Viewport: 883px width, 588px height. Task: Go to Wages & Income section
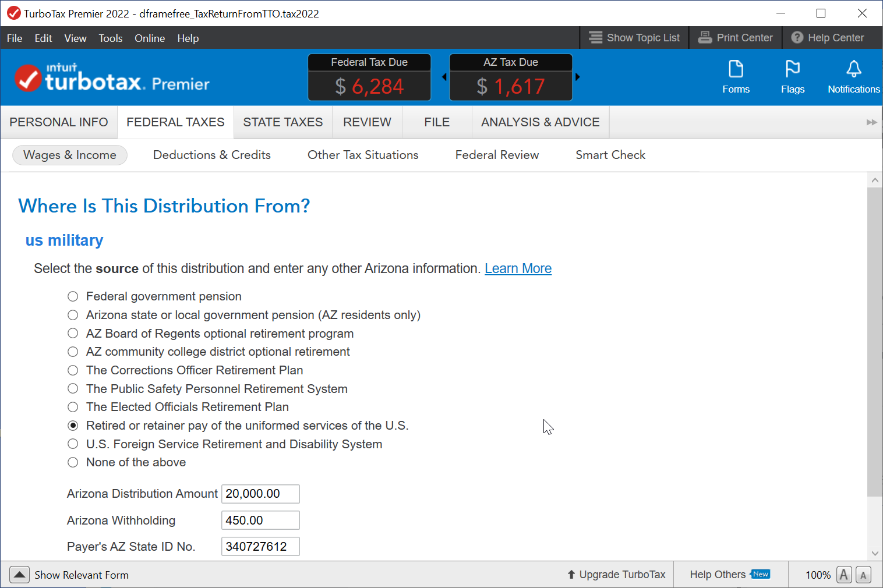pyautogui.click(x=70, y=155)
